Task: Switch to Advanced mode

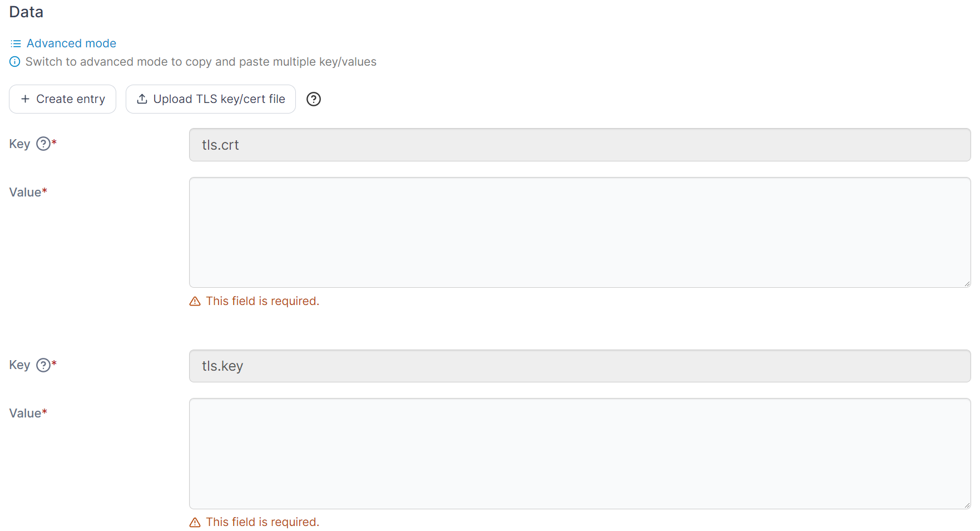Action: pos(71,43)
